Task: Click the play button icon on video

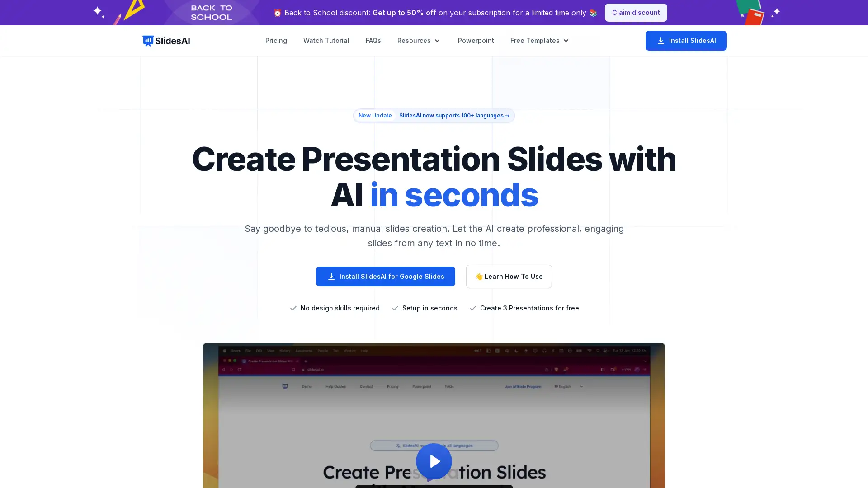Action: pyautogui.click(x=434, y=461)
